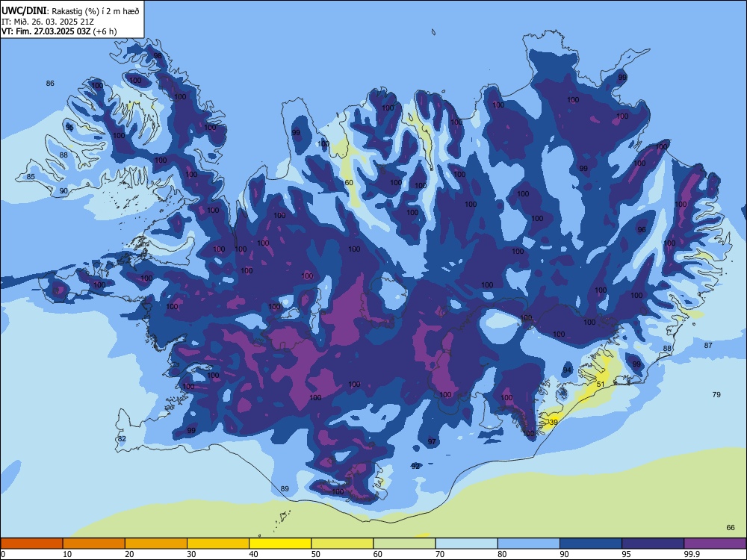747x560 pixels.
Task: Pick the 20–30 legend color band
Action: (156, 544)
